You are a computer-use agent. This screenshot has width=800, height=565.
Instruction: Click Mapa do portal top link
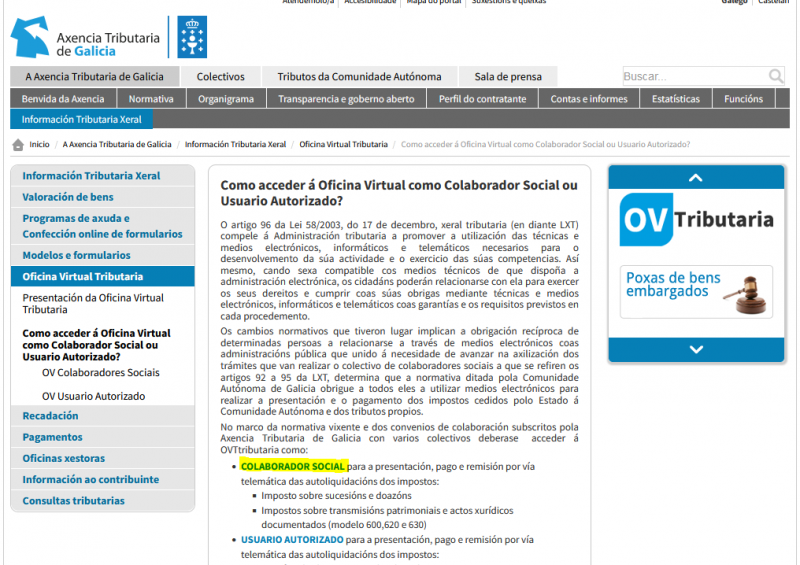[x=434, y=2]
